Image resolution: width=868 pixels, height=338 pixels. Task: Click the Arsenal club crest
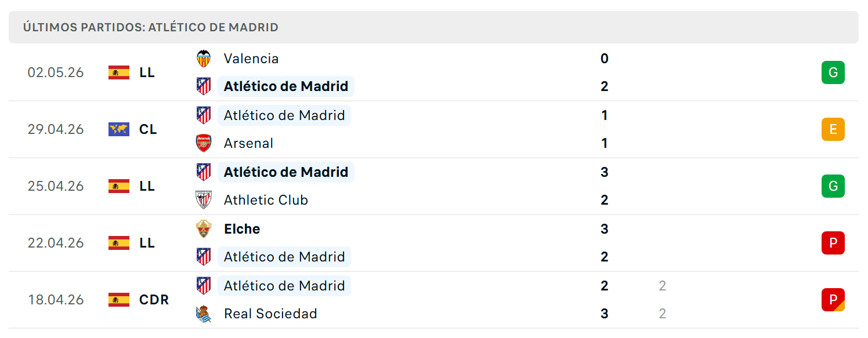(x=204, y=143)
